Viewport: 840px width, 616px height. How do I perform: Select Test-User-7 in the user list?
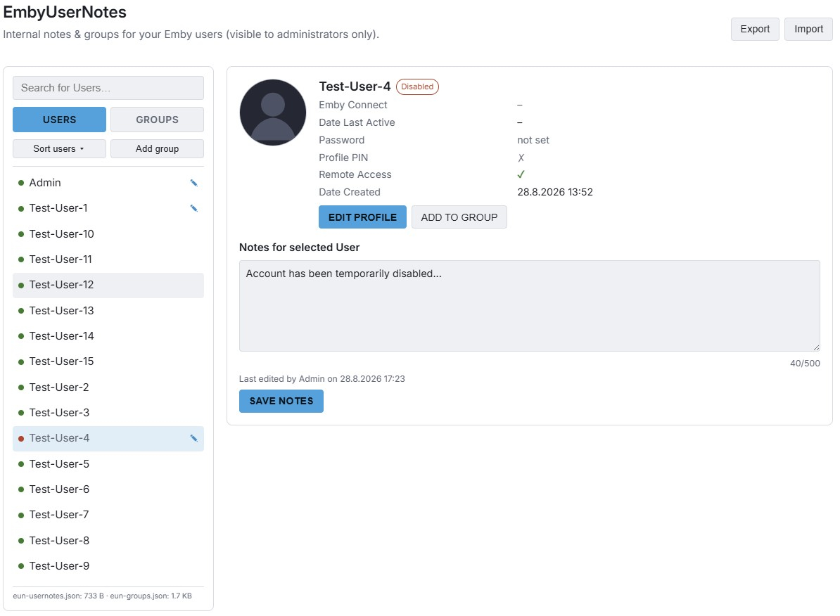[108, 515]
